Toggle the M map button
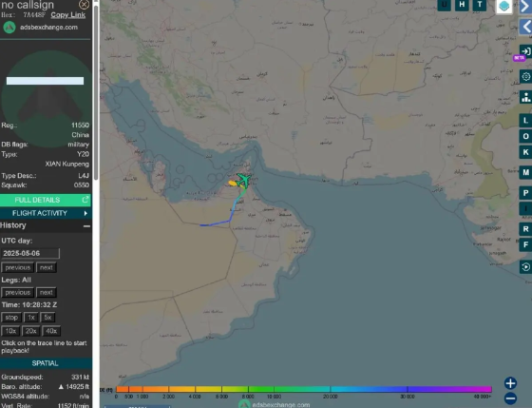 [525, 172]
